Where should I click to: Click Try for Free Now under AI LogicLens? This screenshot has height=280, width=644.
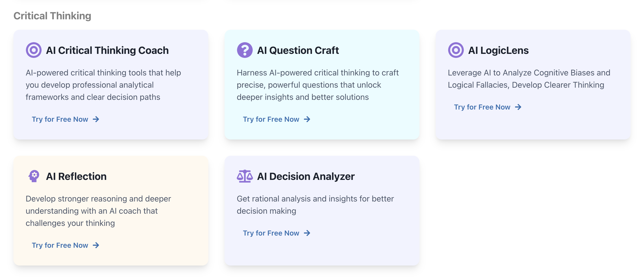482,107
